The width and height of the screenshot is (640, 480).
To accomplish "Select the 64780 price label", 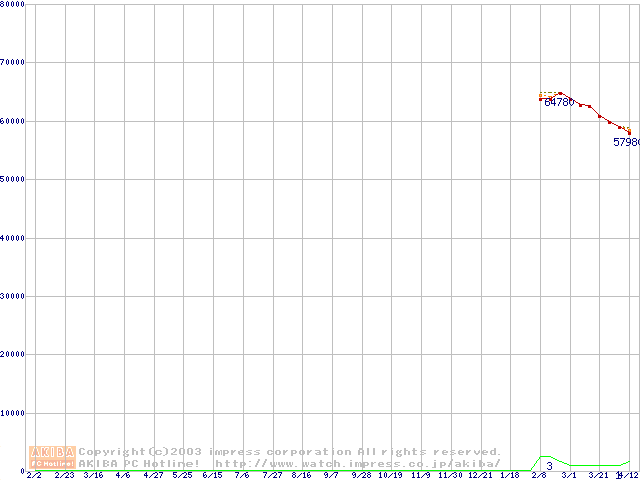I will coord(559,102).
